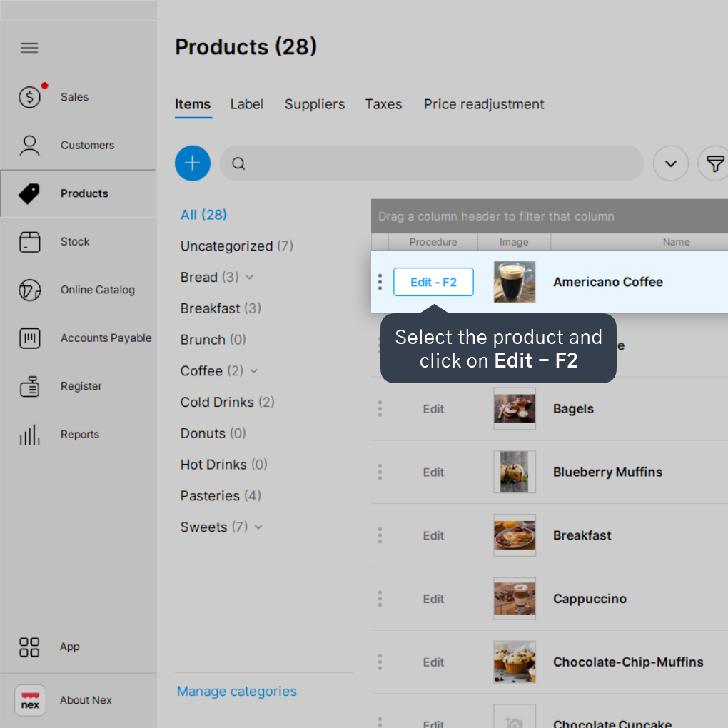Open the Stock box icon
This screenshot has height=728, width=728.
pyautogui.click(x=30, y=242)
